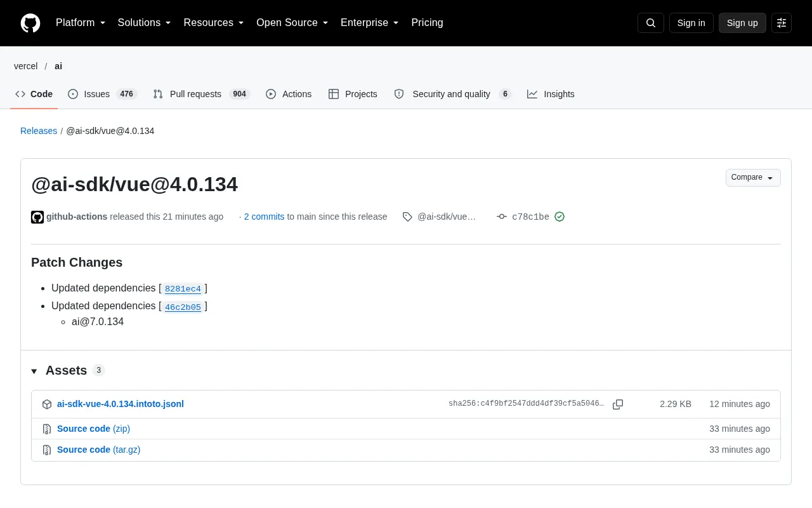
Task: Download ai-sdk-vue-4.0.134.intoto.jsonl
Action: click(121, 404)
